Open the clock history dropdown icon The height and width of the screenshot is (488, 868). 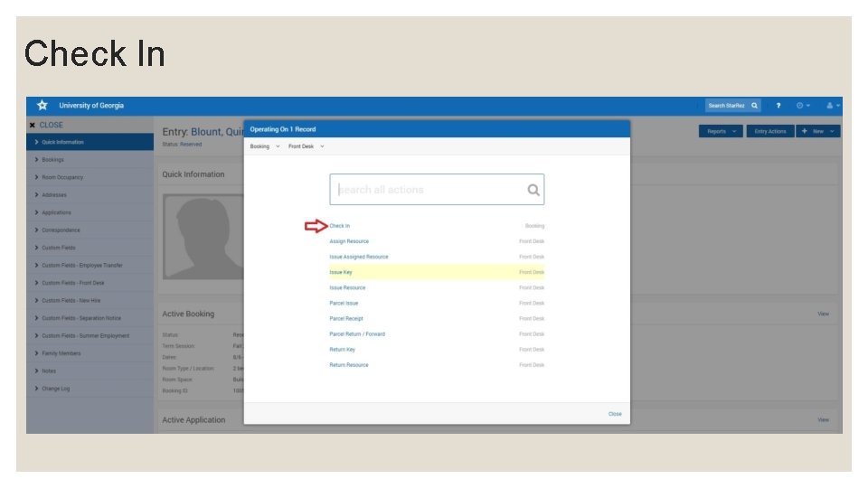[x=803, y=106]
